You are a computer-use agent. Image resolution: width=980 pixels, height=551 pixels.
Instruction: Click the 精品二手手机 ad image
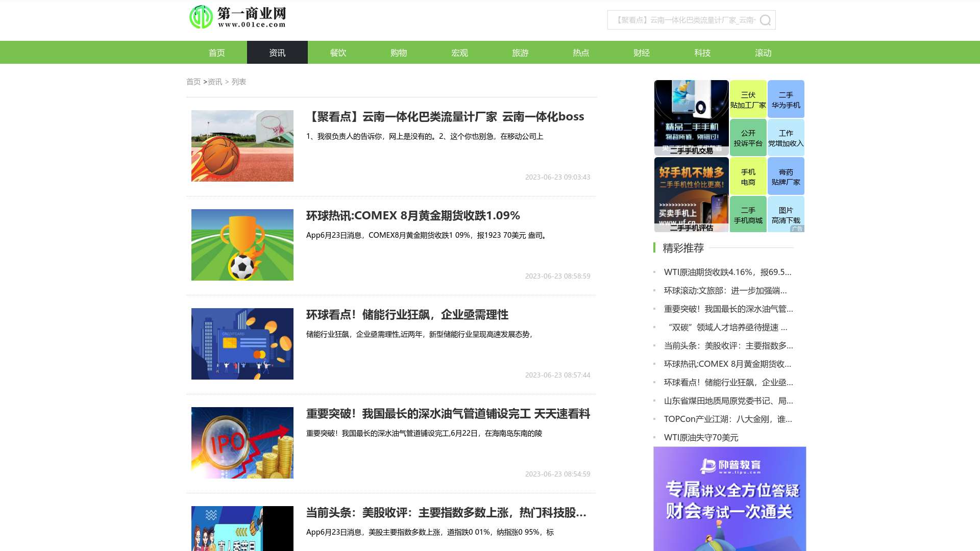point(692,117)
